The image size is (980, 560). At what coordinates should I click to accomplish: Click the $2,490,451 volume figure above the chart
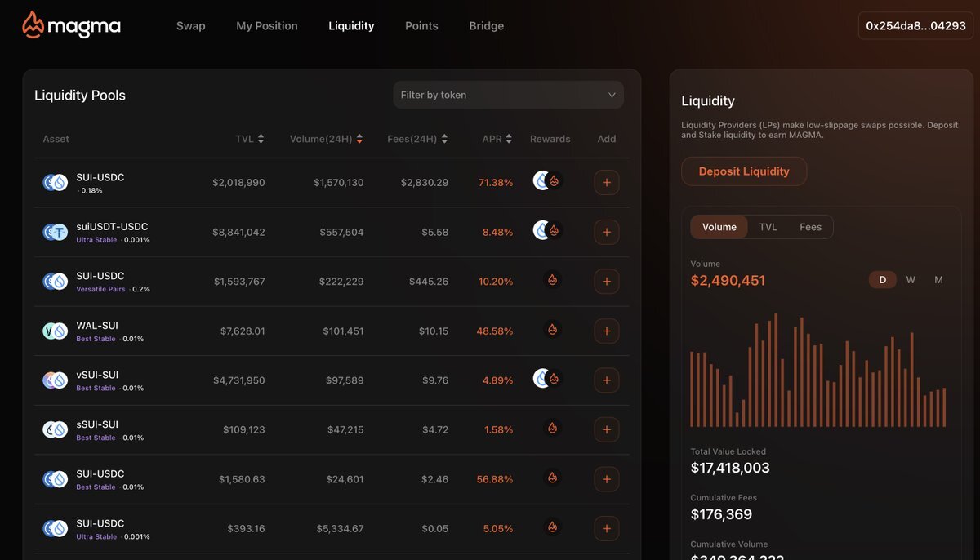pyautogui.click(x=728, y=281)
